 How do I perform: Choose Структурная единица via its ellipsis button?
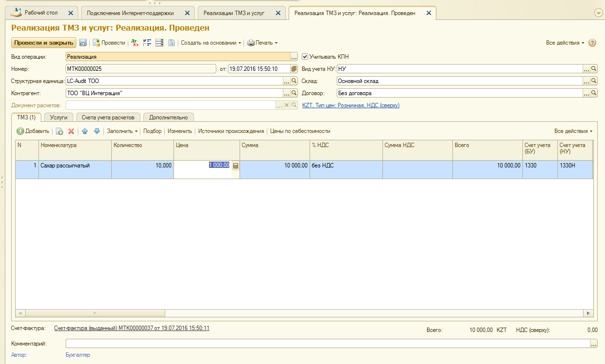[287, 81]
